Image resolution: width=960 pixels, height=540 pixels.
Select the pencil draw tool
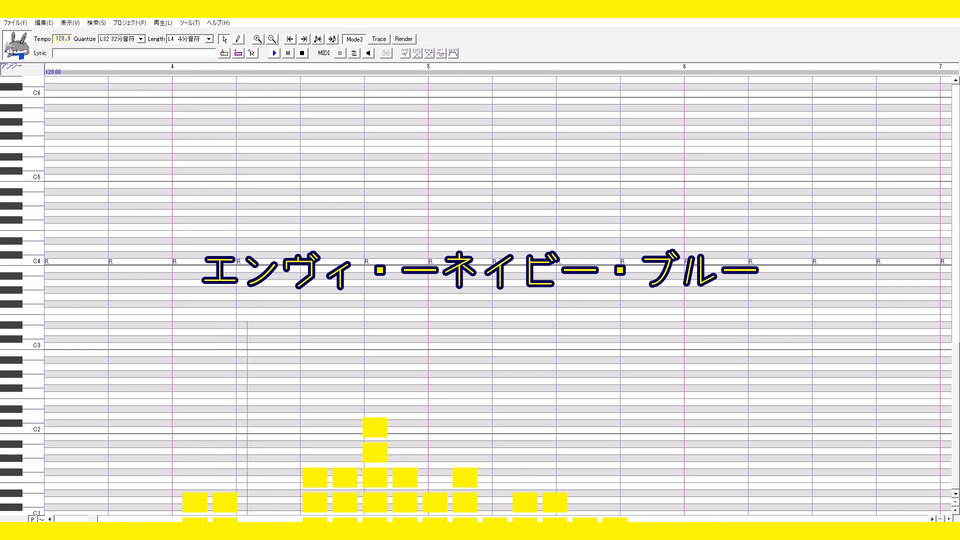tap(238, 39)
